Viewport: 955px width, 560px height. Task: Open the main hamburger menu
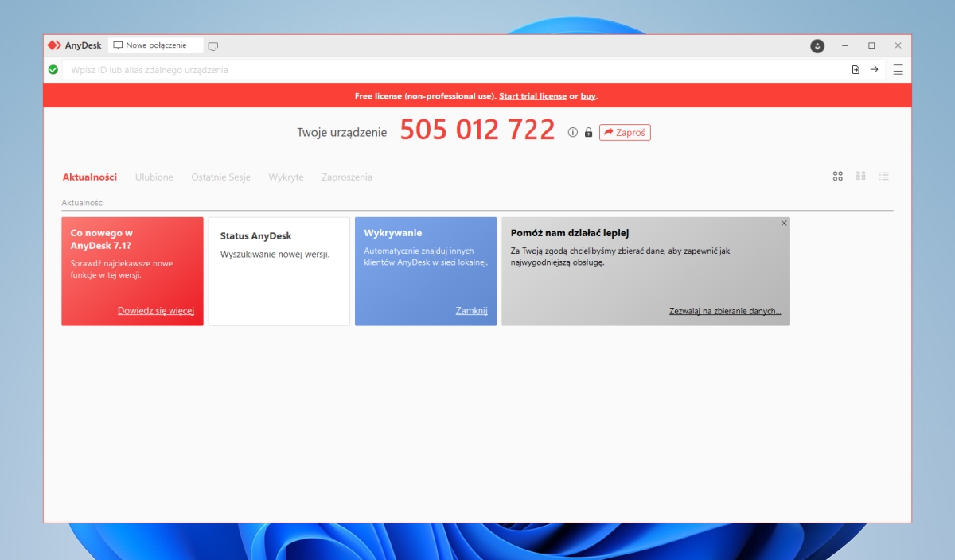898,69
